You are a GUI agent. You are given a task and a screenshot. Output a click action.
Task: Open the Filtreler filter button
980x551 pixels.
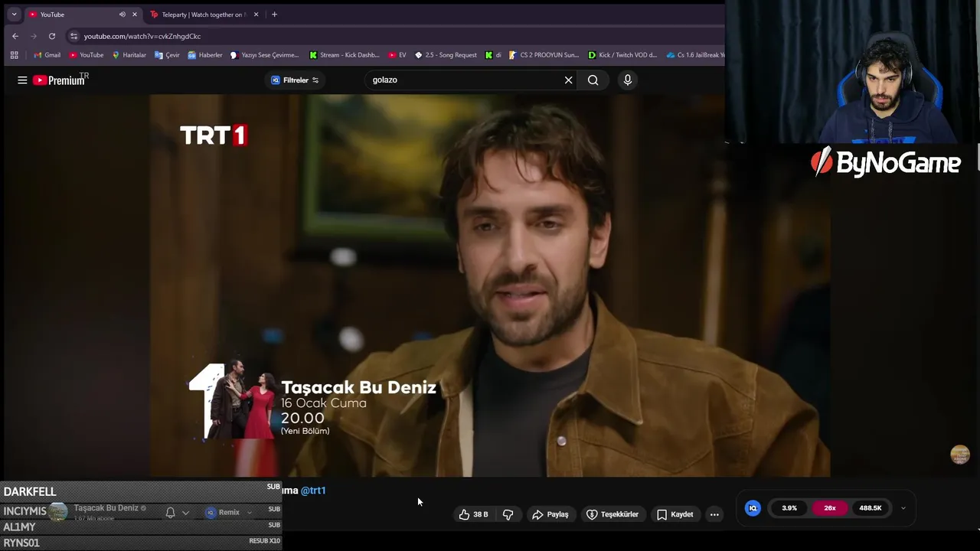tap(296, 80)
